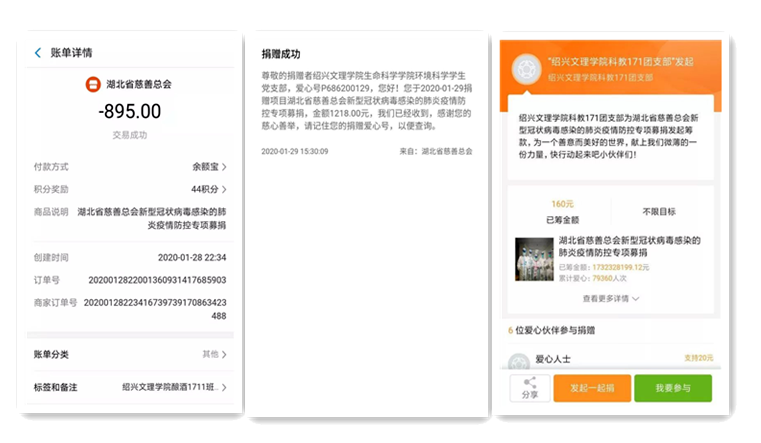Open the 积分奖励 44积分 row
The width and height of the screenshot is (761, 443).
(130, 189)
